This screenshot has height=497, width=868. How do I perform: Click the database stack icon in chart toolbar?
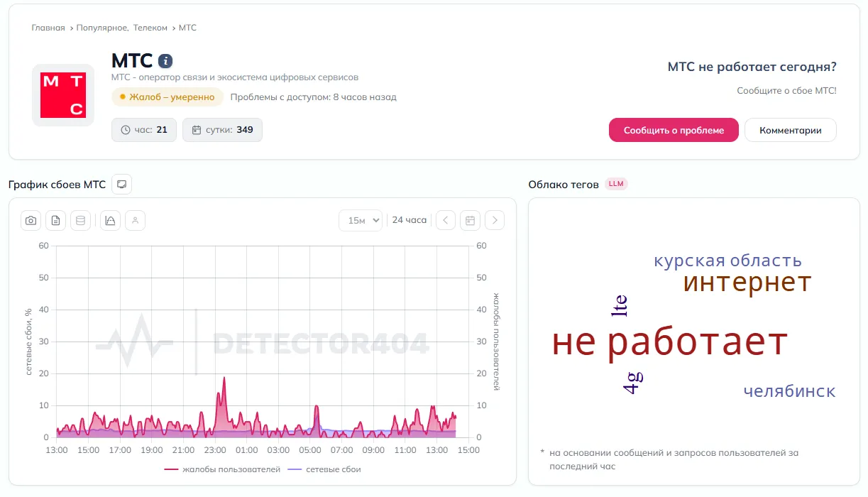(80, 221)
